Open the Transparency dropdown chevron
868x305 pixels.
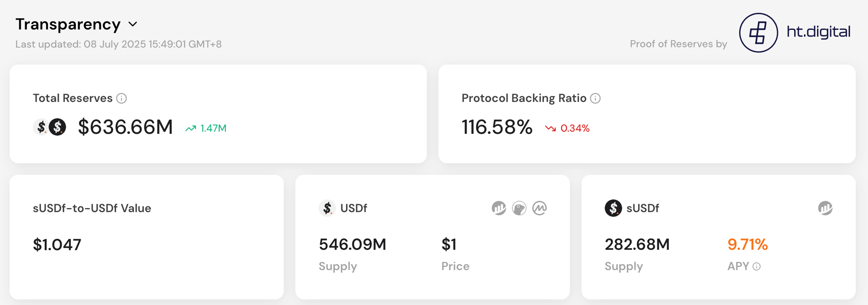[x=133, y=24]
